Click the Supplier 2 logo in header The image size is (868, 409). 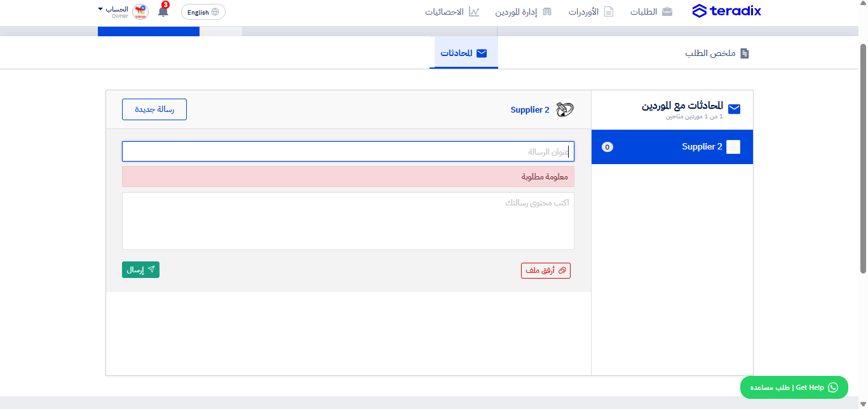point(564,110)
